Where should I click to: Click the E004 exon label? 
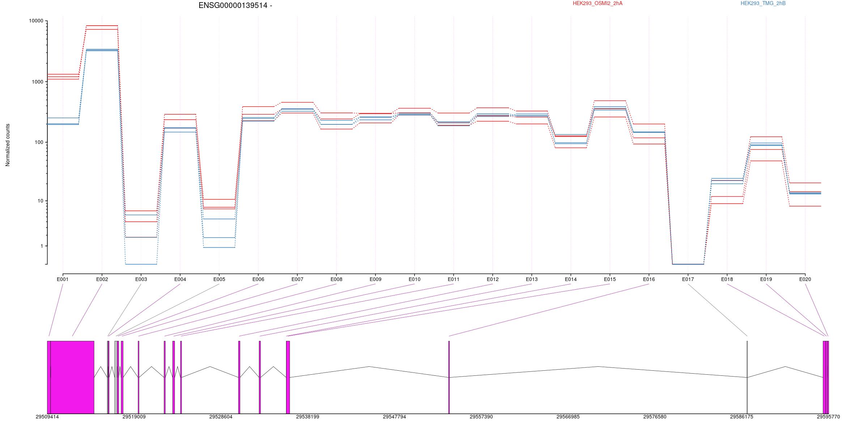[180, 279]
